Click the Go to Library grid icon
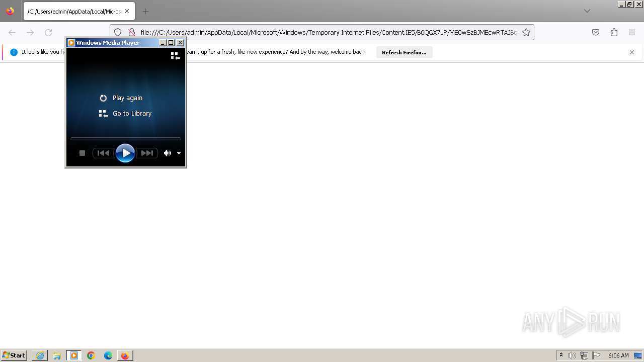Viewport: 644px width, 362px height. pos(103,114)
